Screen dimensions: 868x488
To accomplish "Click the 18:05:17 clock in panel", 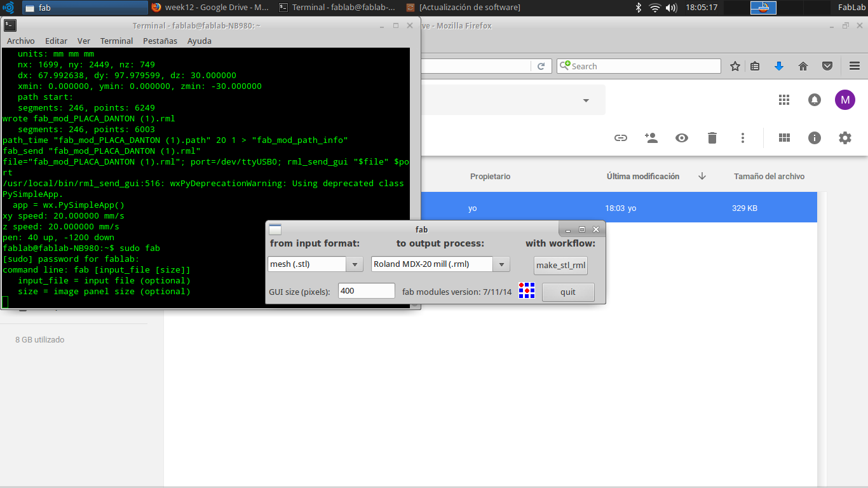I will (x=702, y=8).
